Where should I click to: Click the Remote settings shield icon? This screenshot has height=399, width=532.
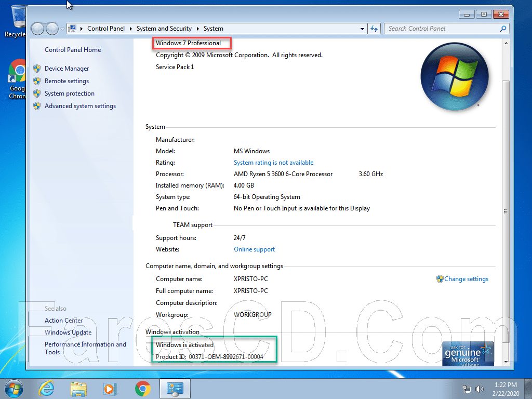click(37, 81)
